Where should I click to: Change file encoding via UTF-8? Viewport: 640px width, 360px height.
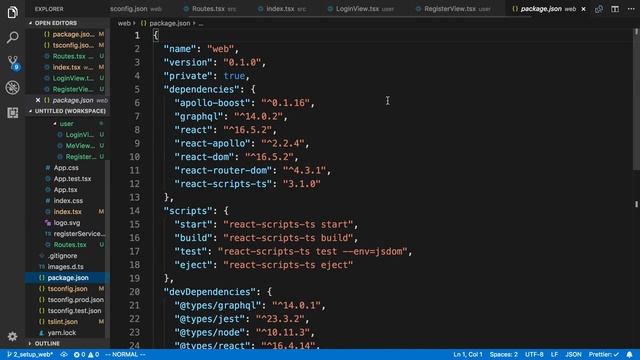[x=534, y=355]
